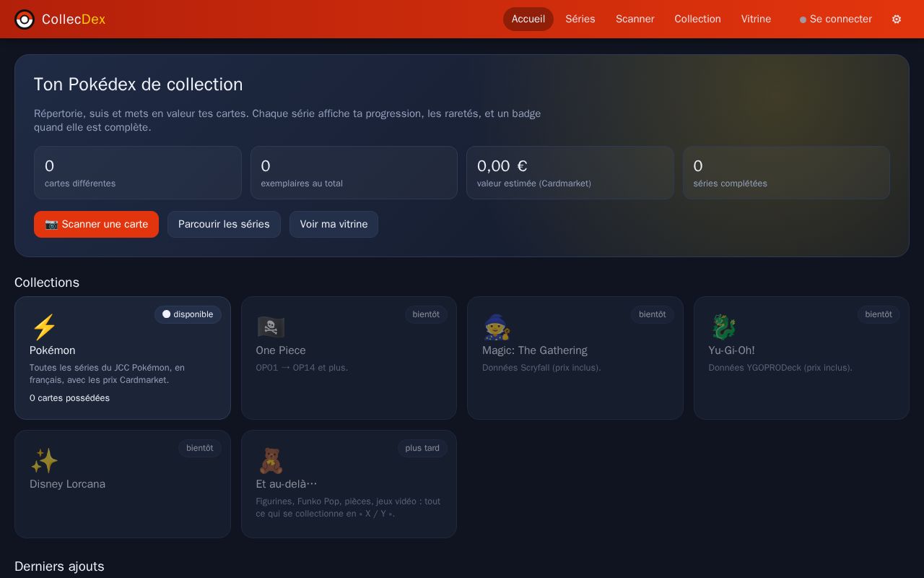This screenshot has height=578, width=924.
Task: Click the Disney Lorcana title
Action: point(67,484)
